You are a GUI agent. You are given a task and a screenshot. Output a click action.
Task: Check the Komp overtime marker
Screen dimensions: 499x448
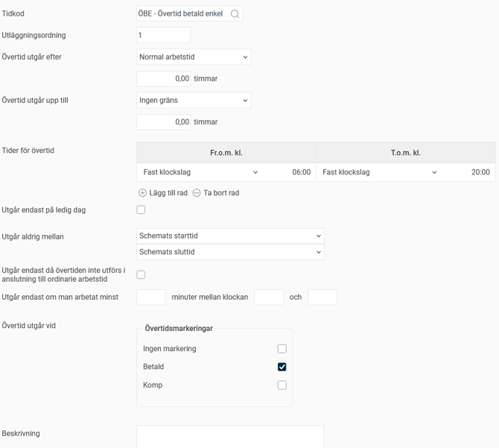click(282, 385)
